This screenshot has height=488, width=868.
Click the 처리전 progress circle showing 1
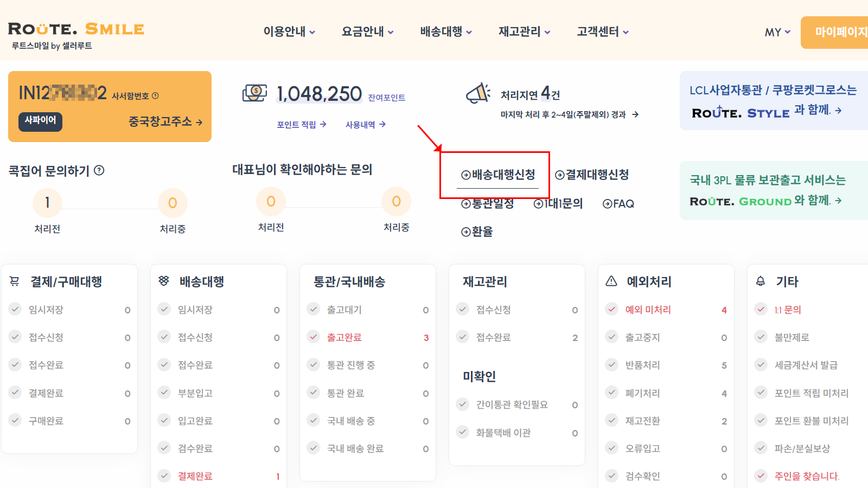[x=47, y=202]
